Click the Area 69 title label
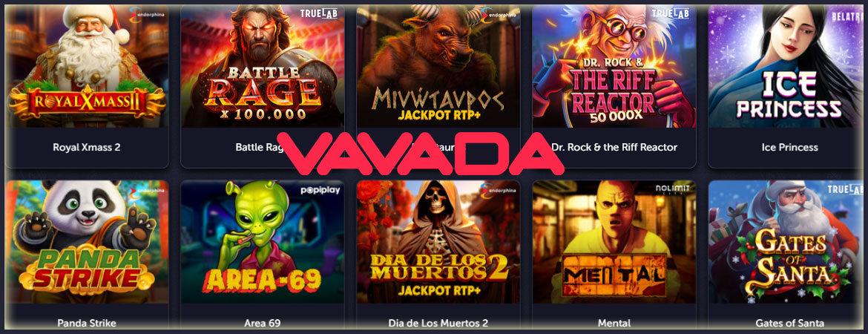This screenshot has height=334, width=868. (263, 323)
